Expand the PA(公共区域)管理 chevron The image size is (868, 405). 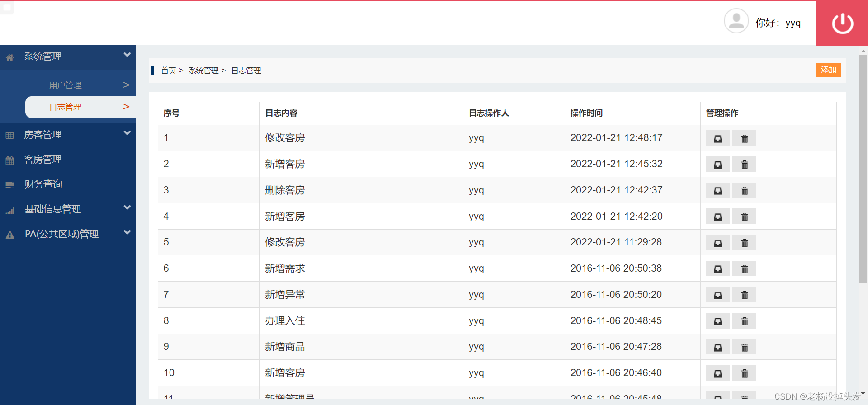pos(127,232)
